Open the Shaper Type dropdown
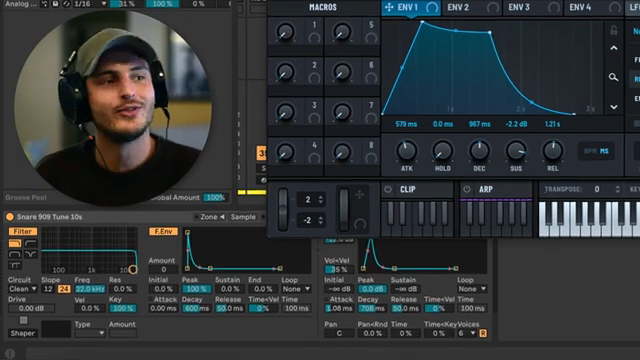Image resolution: width=640 pixels, height=360 pixels. click(89, 333)
